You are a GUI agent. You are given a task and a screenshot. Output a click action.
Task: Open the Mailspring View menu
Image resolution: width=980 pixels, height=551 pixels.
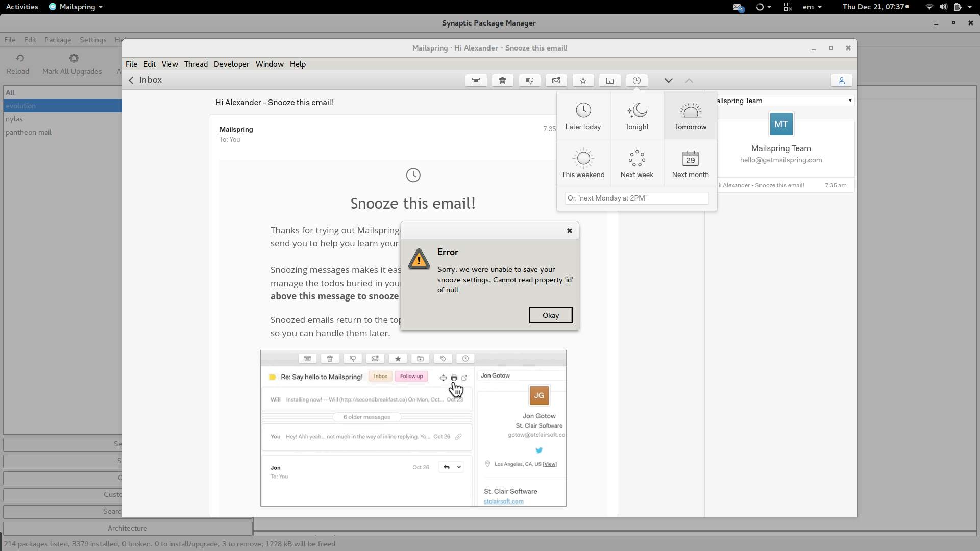click(x=170, y=64)
